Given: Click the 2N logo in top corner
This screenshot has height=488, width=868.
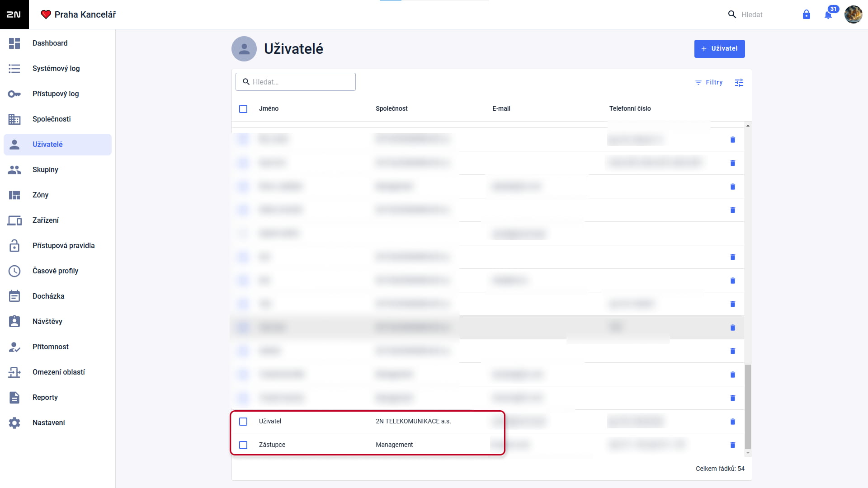Looking at the screenshot, I should click(x=14, y=14).
